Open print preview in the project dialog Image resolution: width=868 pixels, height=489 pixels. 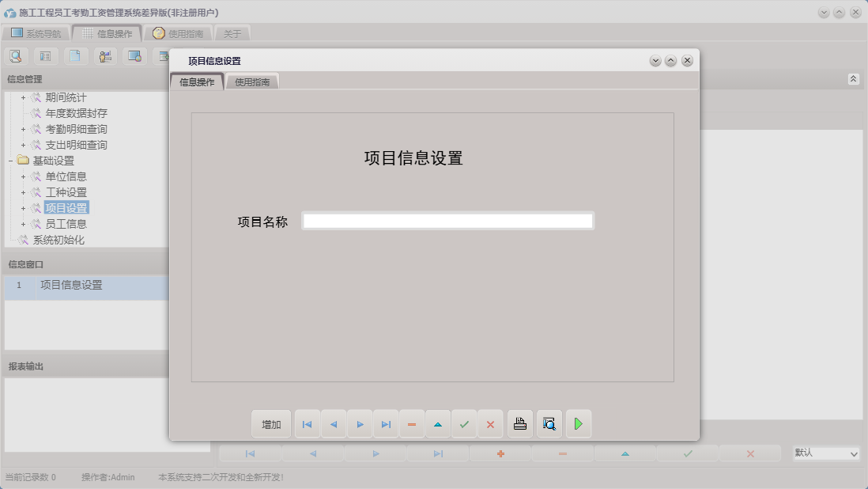(x=549, y=423)
